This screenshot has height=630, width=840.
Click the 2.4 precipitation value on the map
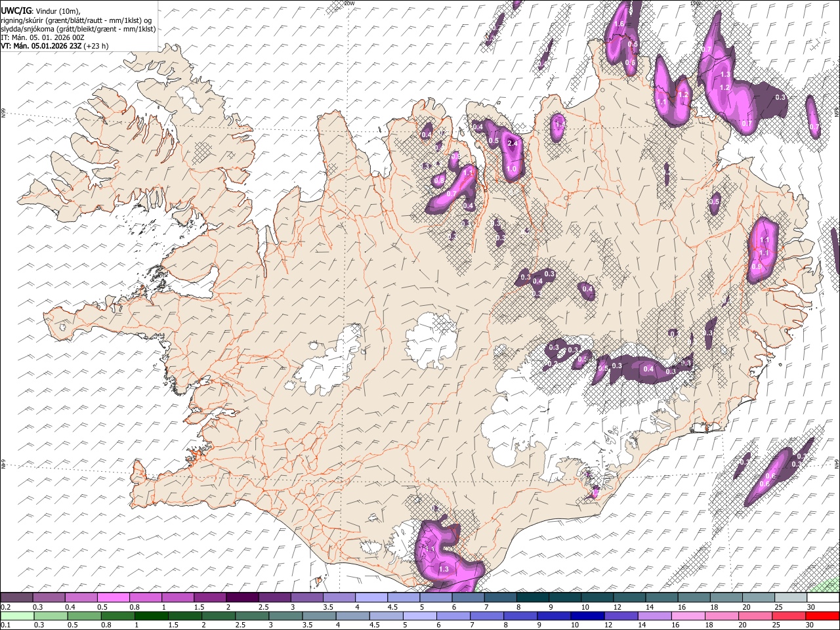513,143
